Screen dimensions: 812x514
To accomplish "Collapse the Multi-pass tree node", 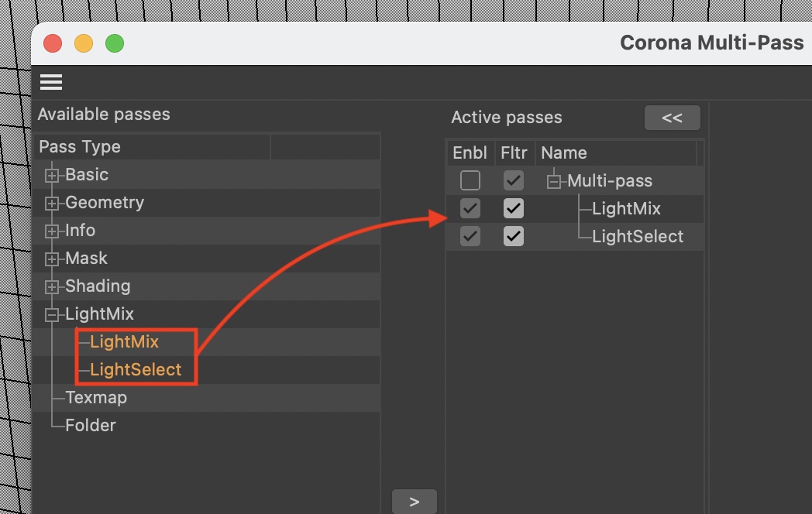I will [553, 182].
